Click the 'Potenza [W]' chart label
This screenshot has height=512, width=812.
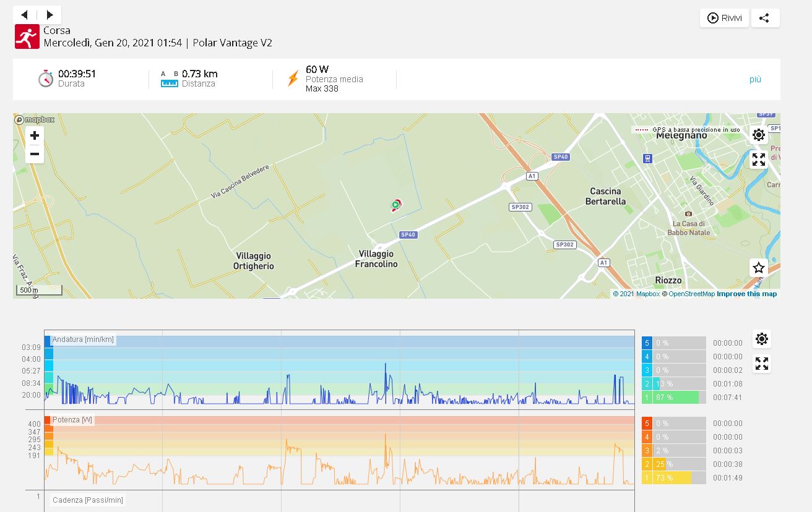(72, 420)
